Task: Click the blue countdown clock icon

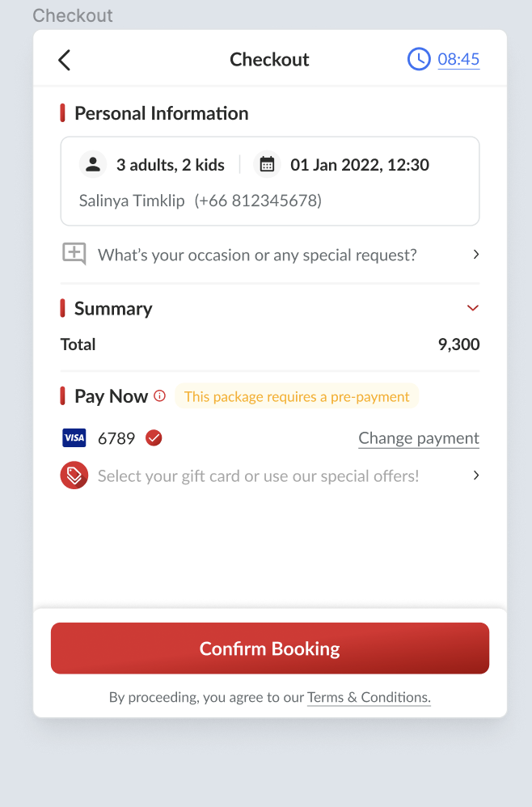Action: click(419, 59)
